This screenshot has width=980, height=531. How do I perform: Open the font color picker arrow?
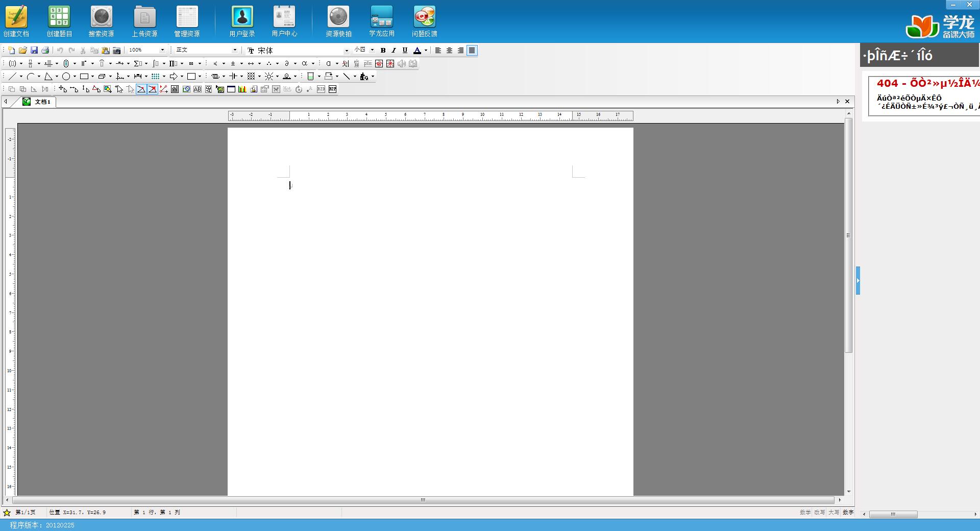426,50
